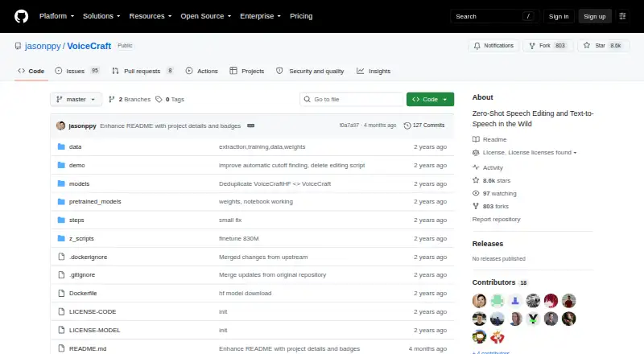Open the menu icon beside Sign up
Viewport: 644px width, 354px height.
tap(622, 16)
